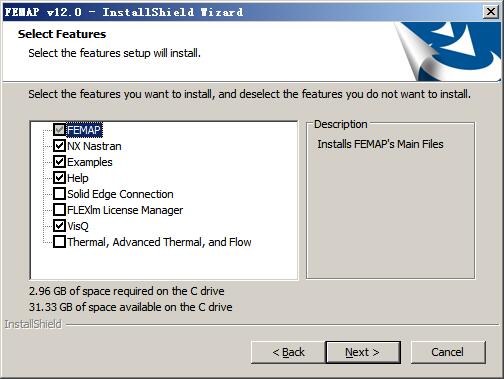This screenshot has width=504, height=379.
Task: Select the FLEXlm License Manager label
Action: point(125,210)
